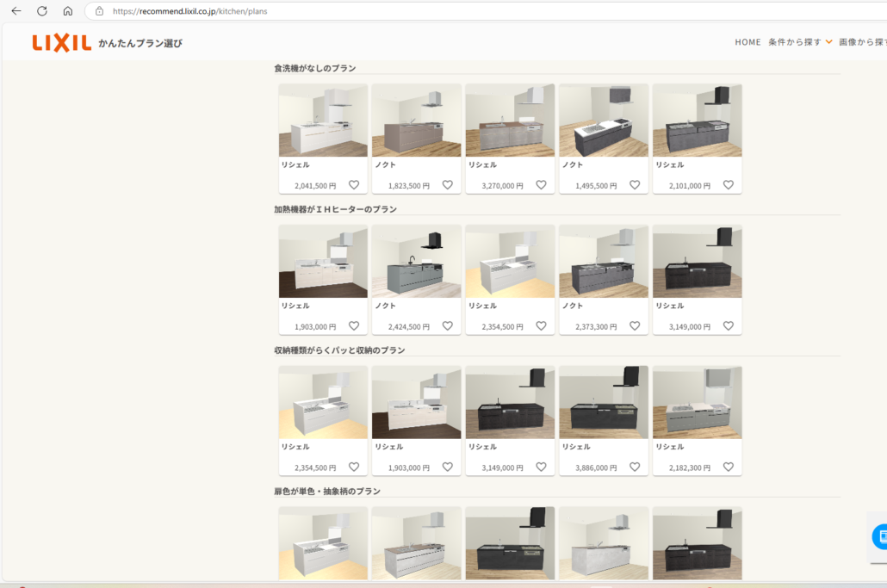
Task: Select the 加熱機器がIHヒーターのプラン heading
Action: 336,209
